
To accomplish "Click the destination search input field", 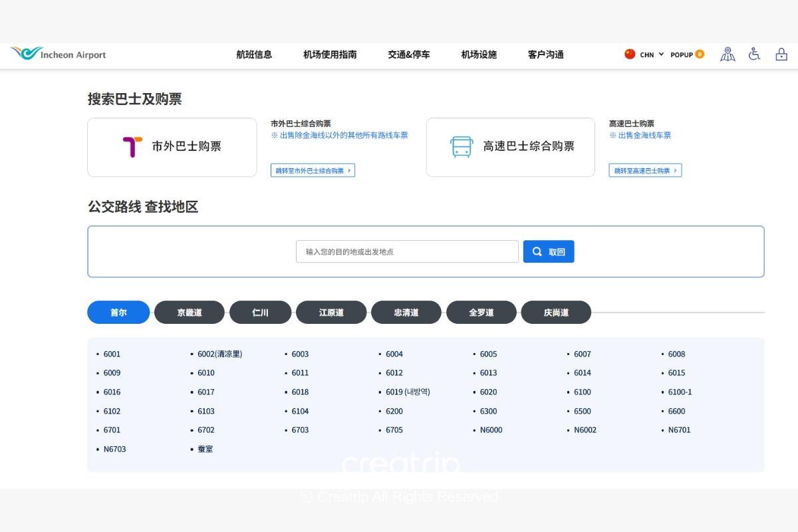I will point(407,252).
